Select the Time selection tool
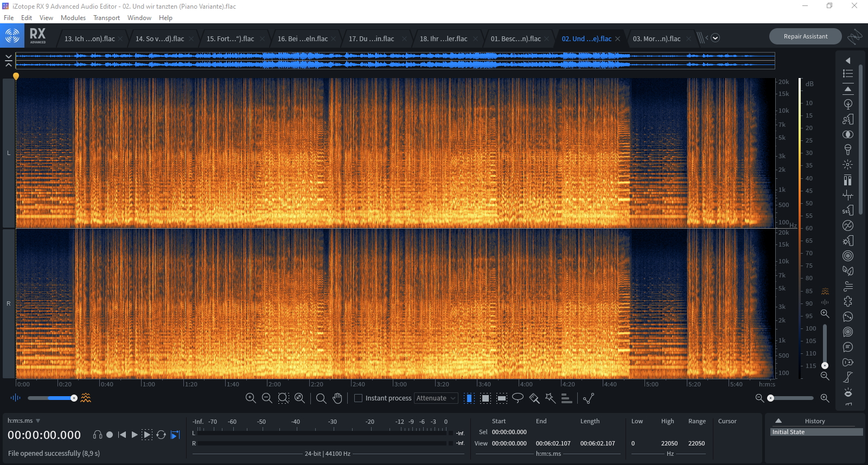This screenshot has height=465, width=868. [469, 398]
